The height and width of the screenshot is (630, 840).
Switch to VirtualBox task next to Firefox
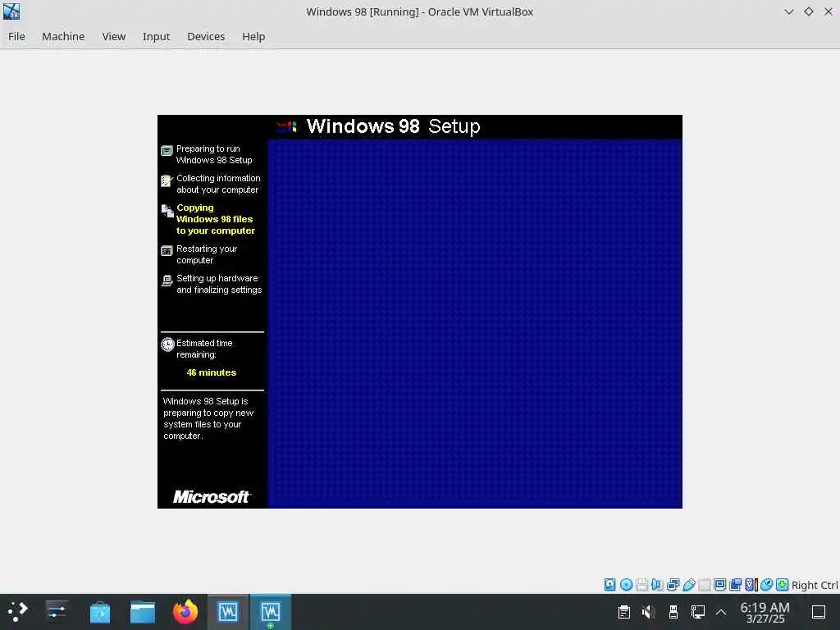(228, 612)
